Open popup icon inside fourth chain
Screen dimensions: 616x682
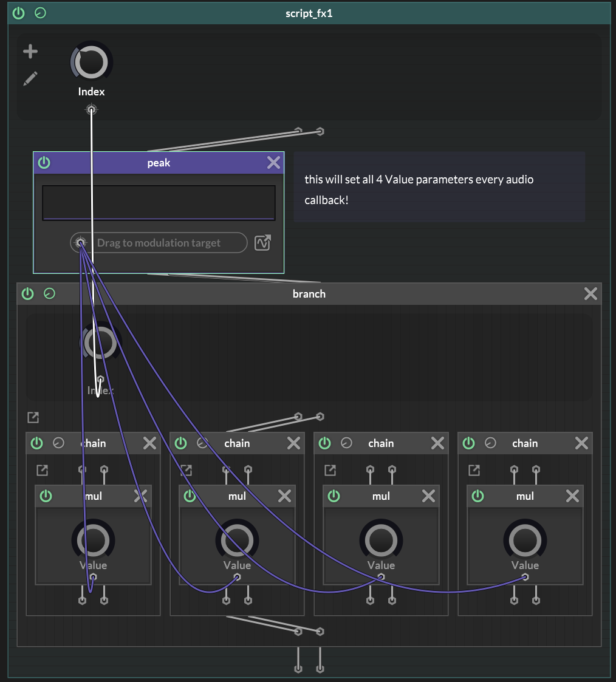coord(474,470)
